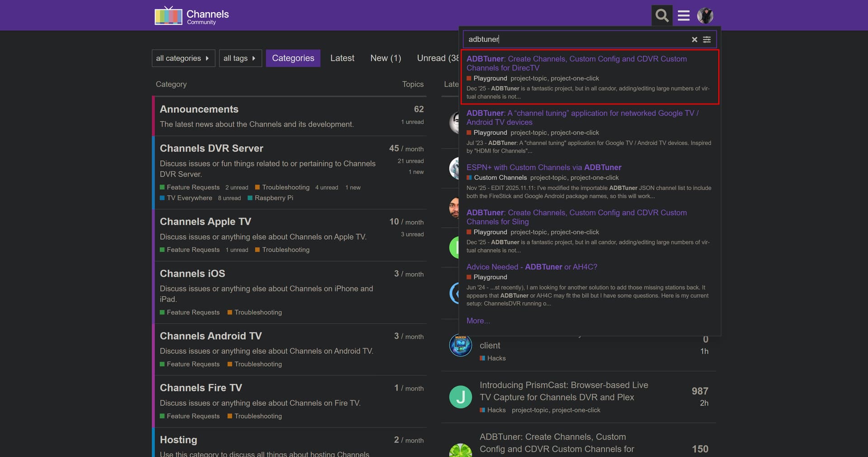The width and height of the screenshot is (868, 457).
Task: Click the green J user avatar
Action: click(460, 397)
